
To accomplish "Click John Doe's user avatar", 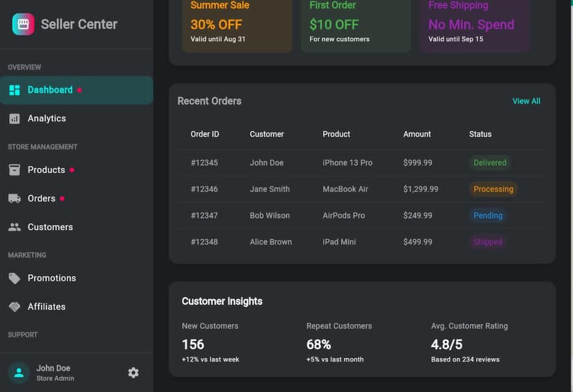I will 19,373.
